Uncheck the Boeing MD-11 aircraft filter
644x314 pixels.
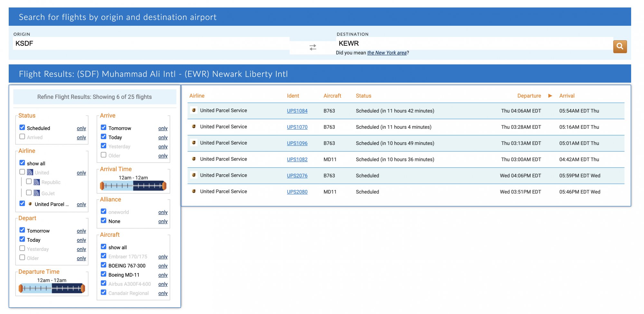(x=104, y=274)
